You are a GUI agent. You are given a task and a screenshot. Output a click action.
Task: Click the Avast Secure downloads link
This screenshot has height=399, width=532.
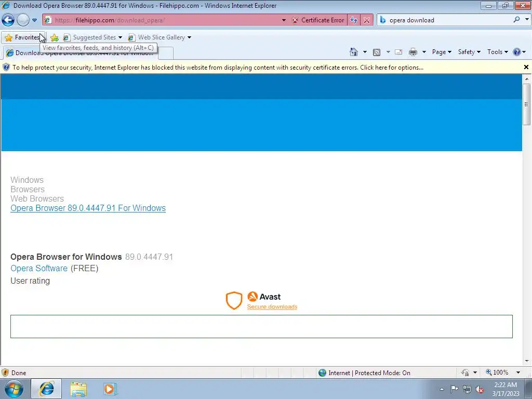click(272, 307)
